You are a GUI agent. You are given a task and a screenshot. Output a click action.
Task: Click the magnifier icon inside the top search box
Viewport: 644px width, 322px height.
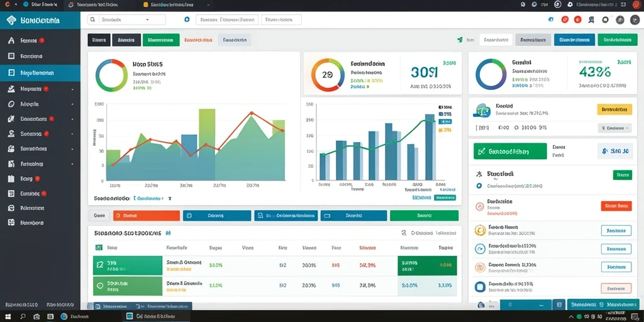pos(93,19)
